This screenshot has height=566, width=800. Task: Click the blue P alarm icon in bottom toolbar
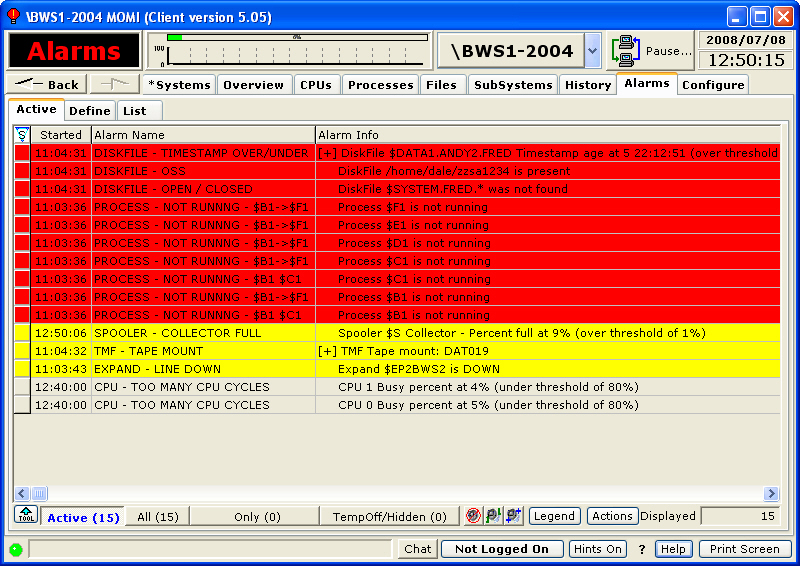[513, 516]
